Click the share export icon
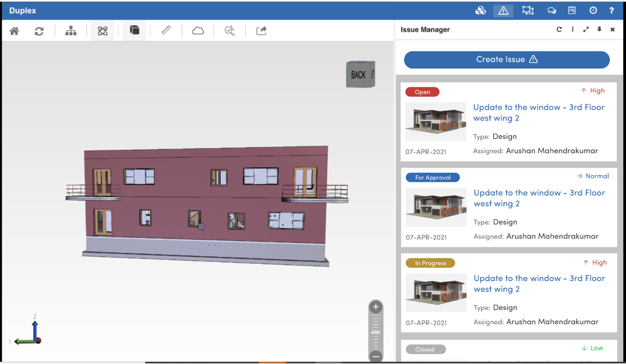Image resolution: width=626 pixels, height=364 pixels. coord(262,31)
